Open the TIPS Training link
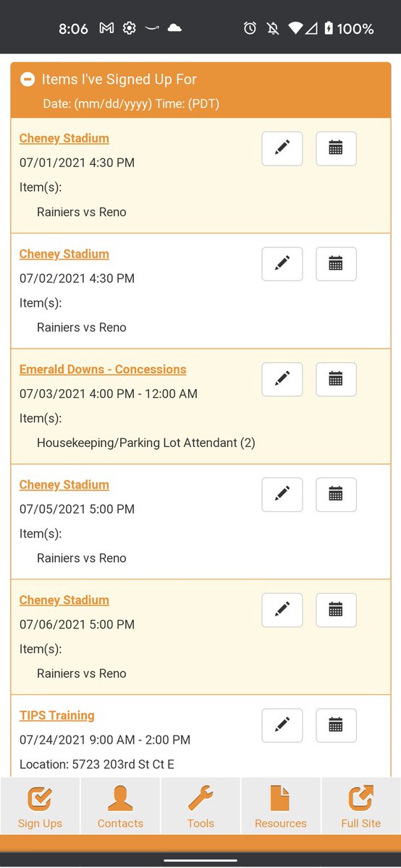The height and width of the screenshot is (868, 401). pyautogui.click(x=57, y=715)
